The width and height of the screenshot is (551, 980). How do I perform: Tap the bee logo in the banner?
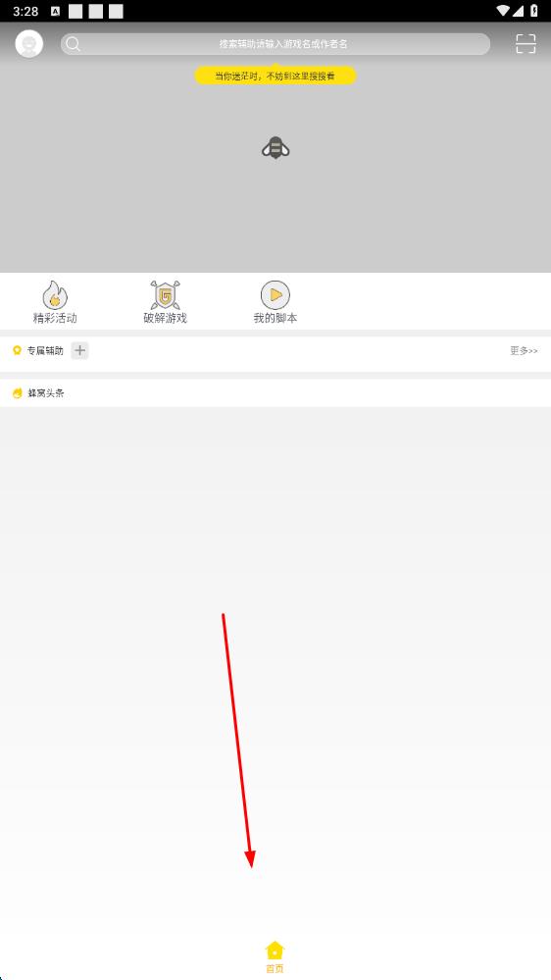[x=275, y=148]
